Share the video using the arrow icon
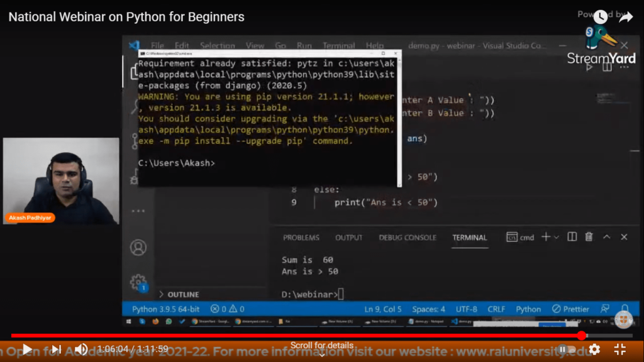 [626, 17]
